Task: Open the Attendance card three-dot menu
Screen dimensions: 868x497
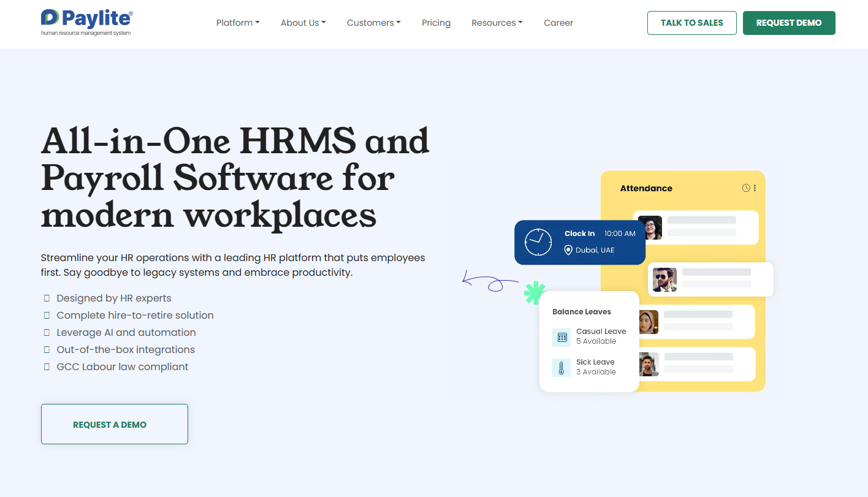Action: pyautogui.click(x=755, y=188)
